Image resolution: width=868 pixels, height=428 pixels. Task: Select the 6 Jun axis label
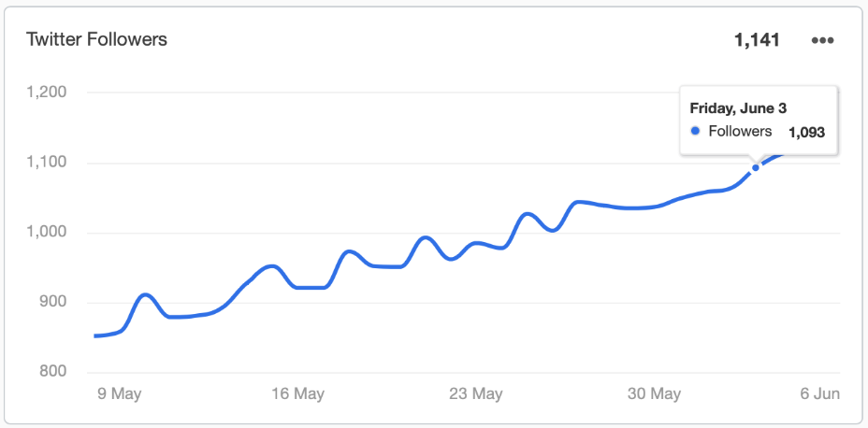tap(820, 393)
